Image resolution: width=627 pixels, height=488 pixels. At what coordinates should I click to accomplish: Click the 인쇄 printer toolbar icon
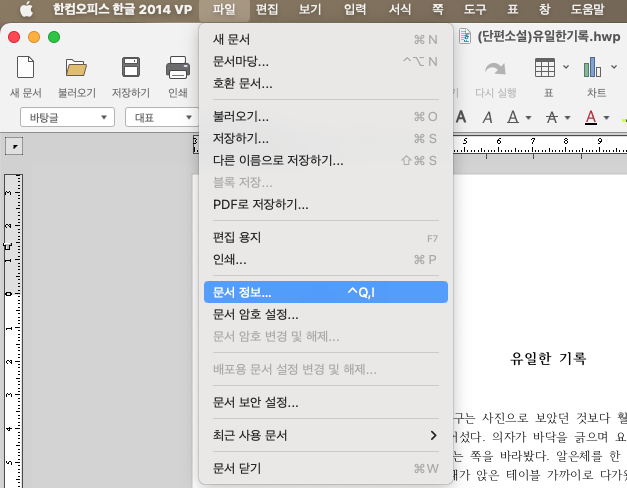(178, 67)
